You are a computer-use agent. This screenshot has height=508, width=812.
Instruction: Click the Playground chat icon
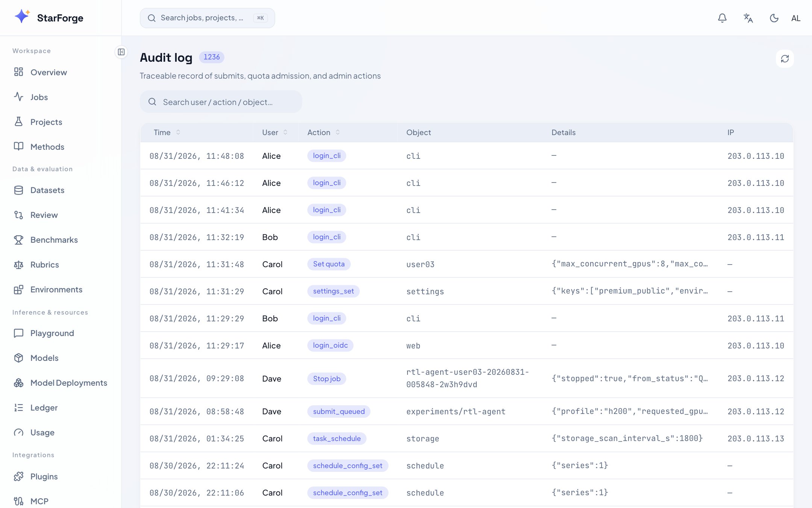click(x=18, y=333)
